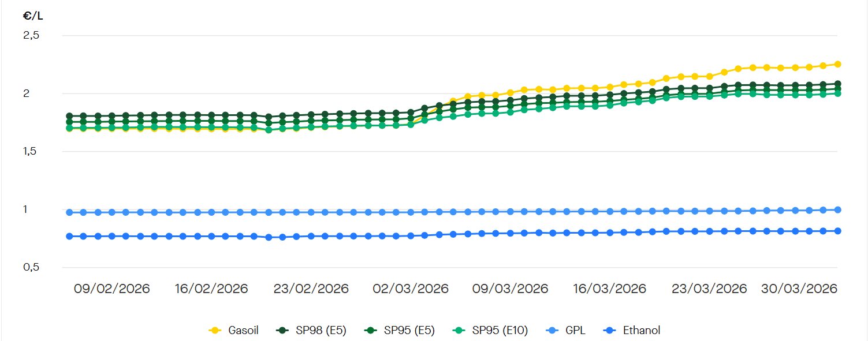Select the last Ethanol data point

tap(837, 231)
